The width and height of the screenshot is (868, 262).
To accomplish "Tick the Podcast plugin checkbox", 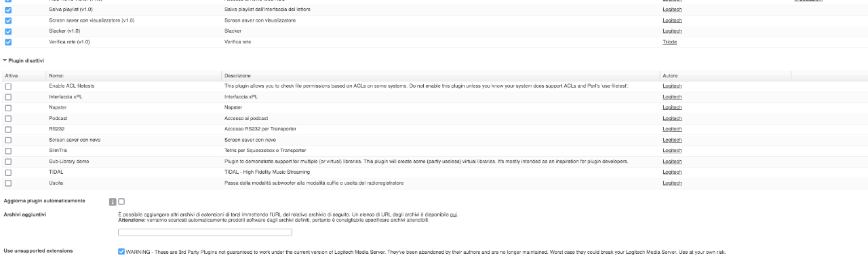I will tap(8, 118).
